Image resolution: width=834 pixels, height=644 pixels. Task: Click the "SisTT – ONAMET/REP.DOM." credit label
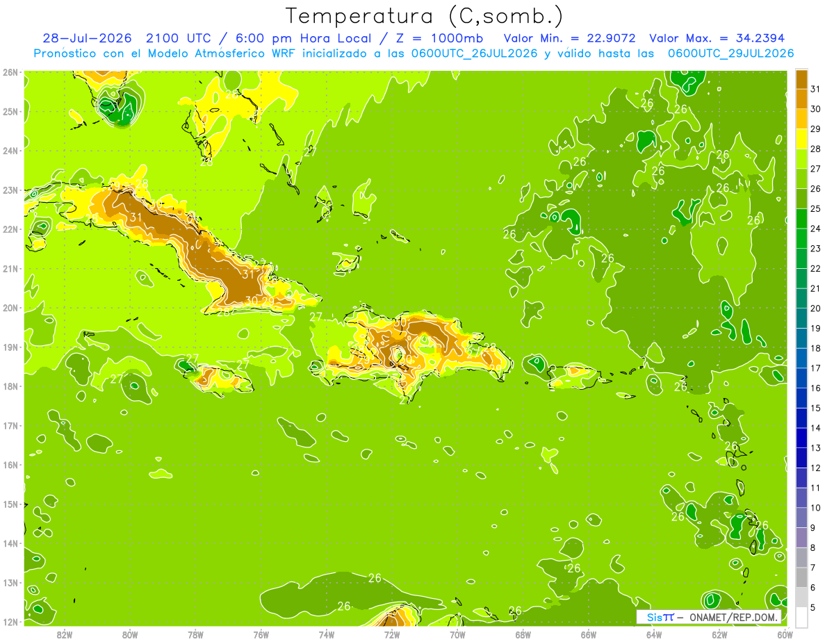pyautogui.click(x=709, y=618)
